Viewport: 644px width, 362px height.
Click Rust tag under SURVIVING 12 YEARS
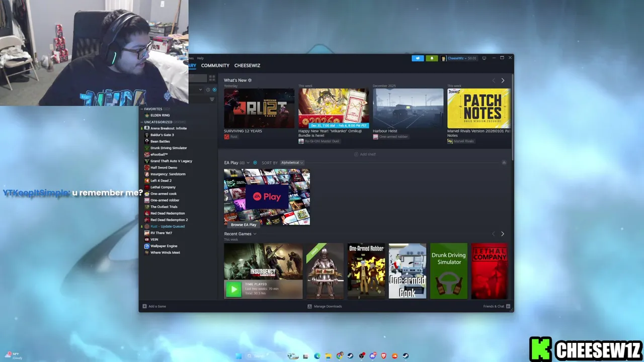[230, 137]
